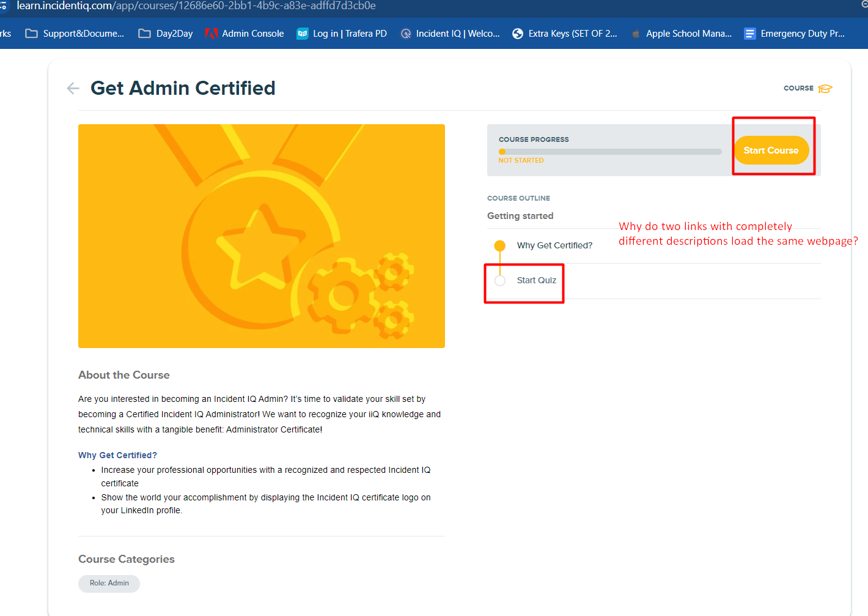Click the Role: Admin category tag

[109, 584]
